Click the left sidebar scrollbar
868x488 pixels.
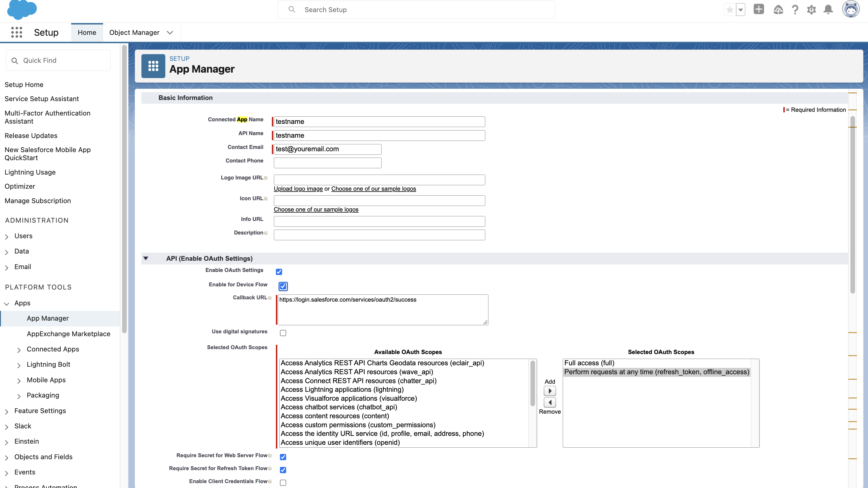click(x=124, y=189)
